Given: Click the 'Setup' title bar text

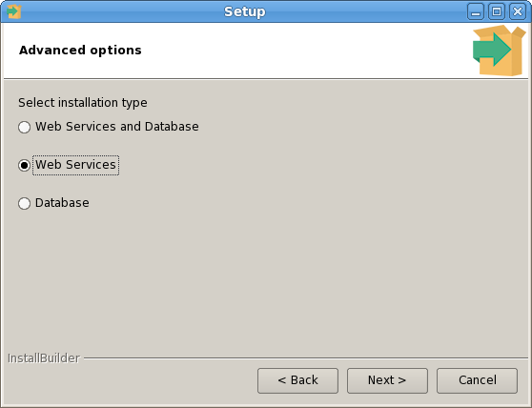Looking at the screenshot, I should [x=245, y=11].
